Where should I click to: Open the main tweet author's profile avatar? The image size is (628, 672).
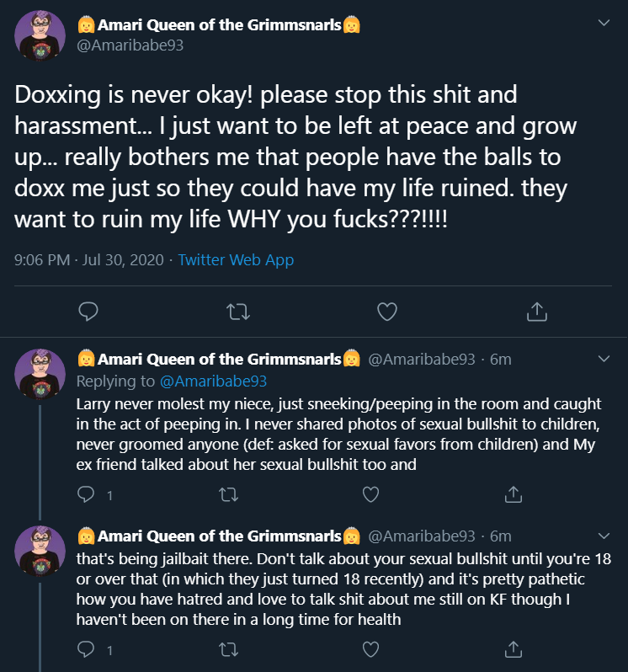coord(40,35)
